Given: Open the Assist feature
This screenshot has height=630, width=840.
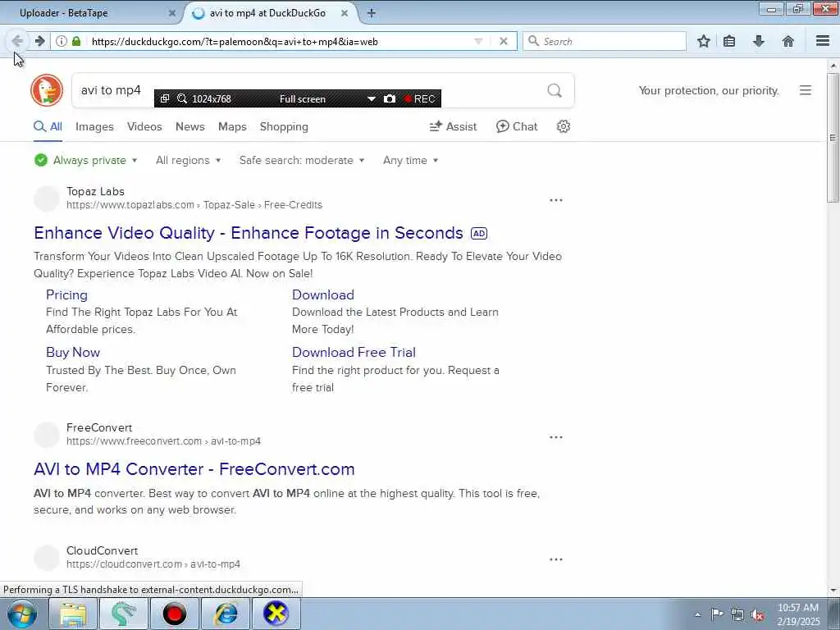Looking at the screenshot, I should tap(453, 126).
